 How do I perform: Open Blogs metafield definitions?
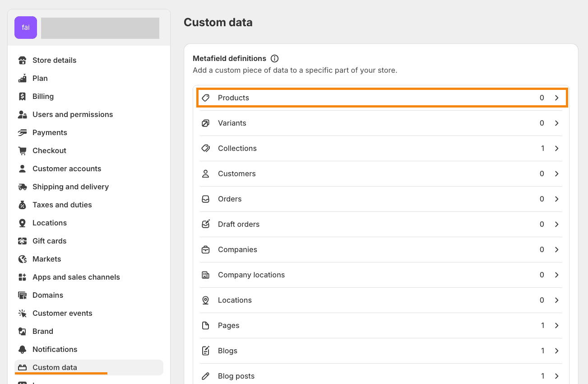381,351
